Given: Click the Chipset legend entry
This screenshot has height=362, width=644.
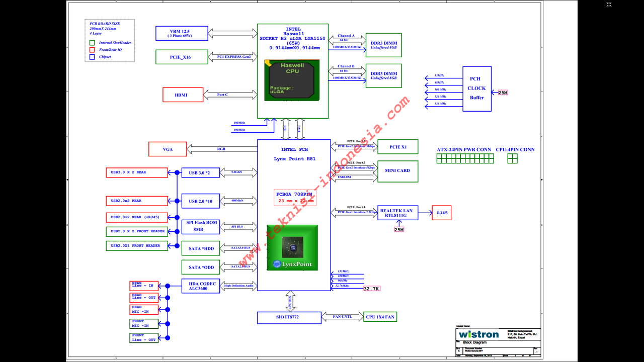Looking at the screenshot, I should [100, 57].
